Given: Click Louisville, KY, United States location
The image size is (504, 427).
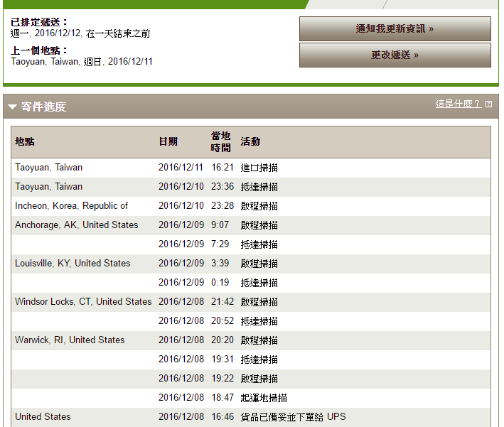Looking at the screenshot, I should point(73,264).
